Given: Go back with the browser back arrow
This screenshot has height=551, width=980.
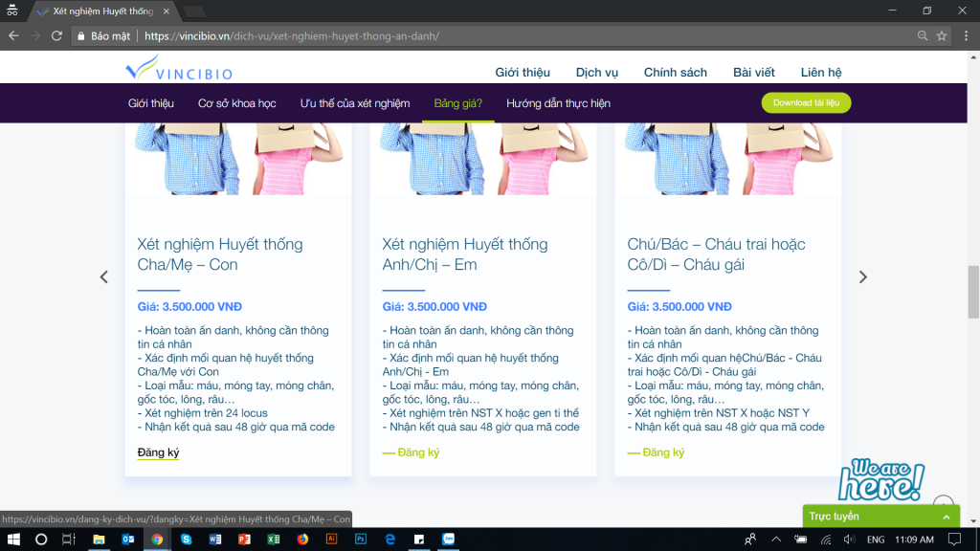Looking at the screenshot, I should pyautogui.click(x=13, y=36).
